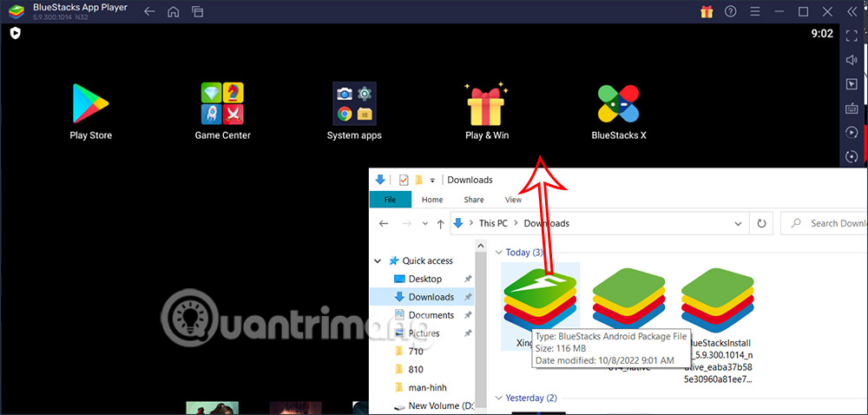
Task: Expand the This PC breadcrumb arrow
Action: tap(516, 223)
